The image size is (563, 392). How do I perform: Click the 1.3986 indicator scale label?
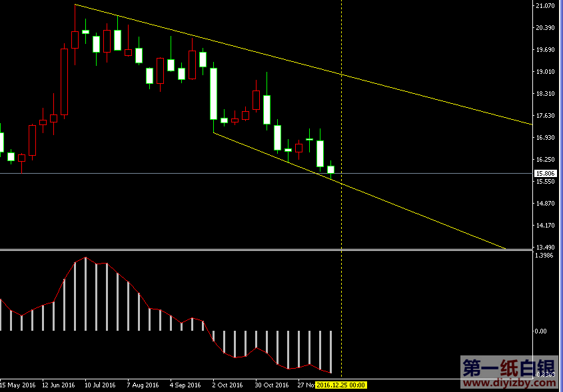[x=545, y=256]
